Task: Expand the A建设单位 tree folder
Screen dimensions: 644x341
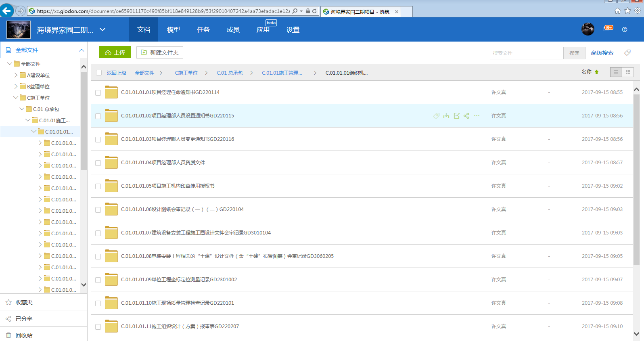Action: (16, 75)
